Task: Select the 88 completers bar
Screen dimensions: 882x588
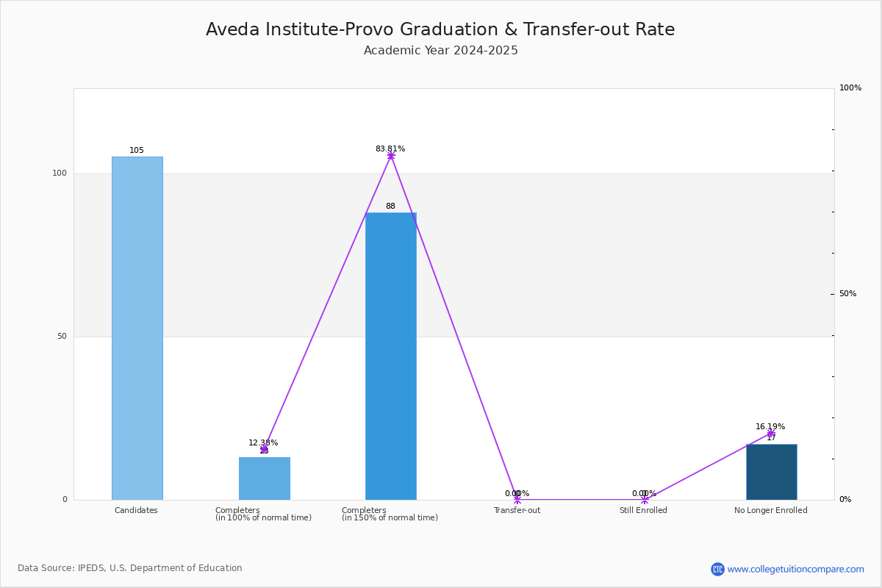Action: pos(391,356)
